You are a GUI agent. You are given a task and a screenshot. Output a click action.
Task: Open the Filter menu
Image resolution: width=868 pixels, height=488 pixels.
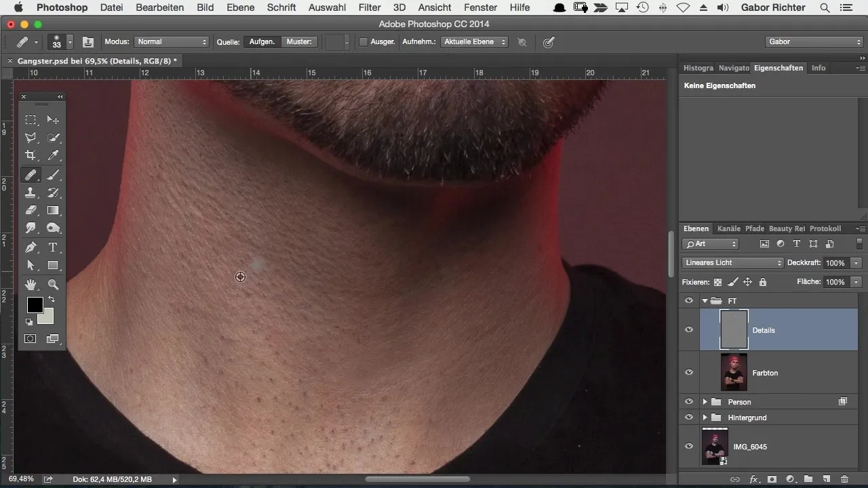tap(370, 7)
